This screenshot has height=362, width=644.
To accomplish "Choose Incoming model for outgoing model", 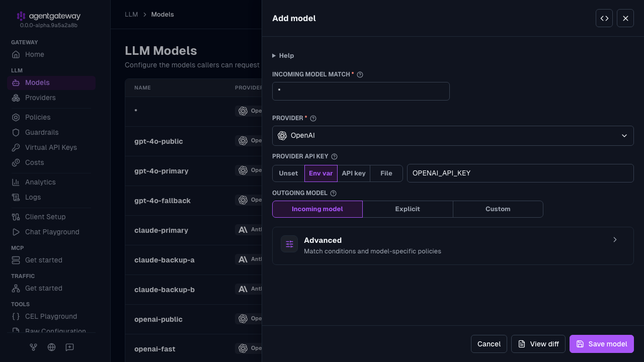I will [x=317, y=209].
